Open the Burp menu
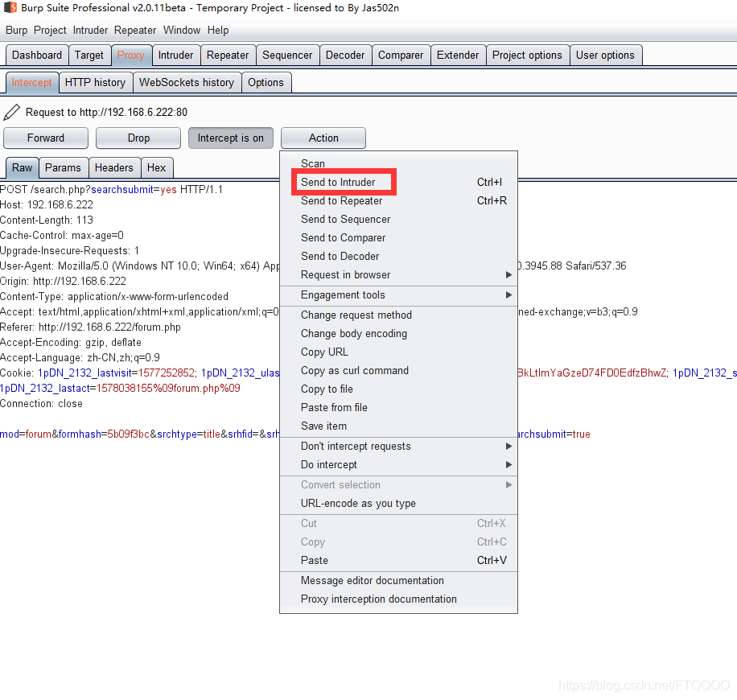Image resolution: width=737 pixels, height=700 pixels. pos(16,31)
